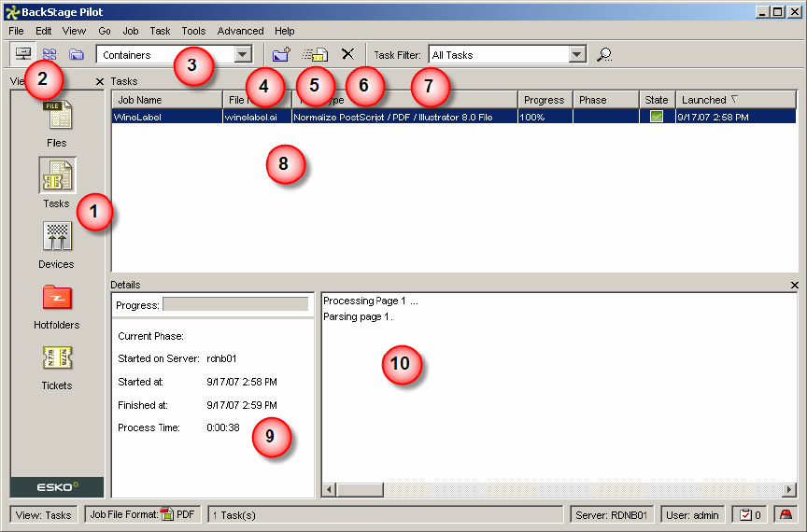Click the '1 Task(s)' status entry
Image resolution: width=807 pixels, height=532 pixels.
point(386,514)
